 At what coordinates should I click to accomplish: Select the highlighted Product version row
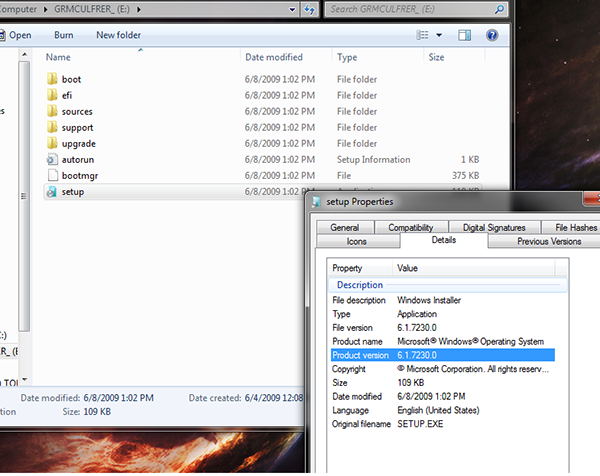(443, 355)
